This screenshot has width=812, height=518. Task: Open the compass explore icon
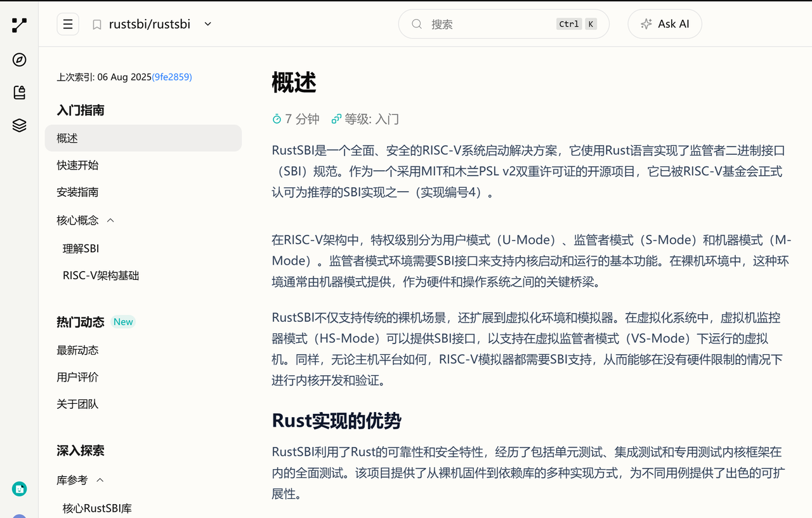pyautogui.click(x=20, y=60)
